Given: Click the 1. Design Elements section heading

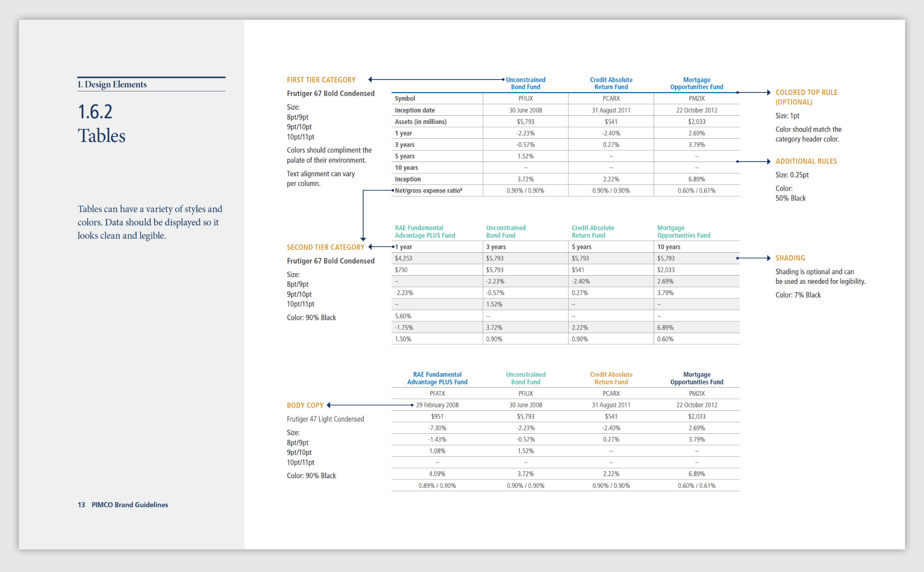Looking at the screenshot, I should coord(112,84).
